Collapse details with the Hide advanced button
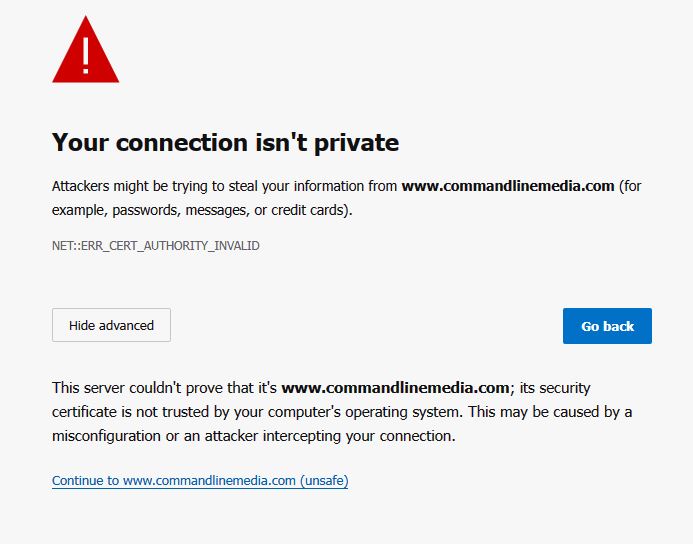 [x=111, y=325]
